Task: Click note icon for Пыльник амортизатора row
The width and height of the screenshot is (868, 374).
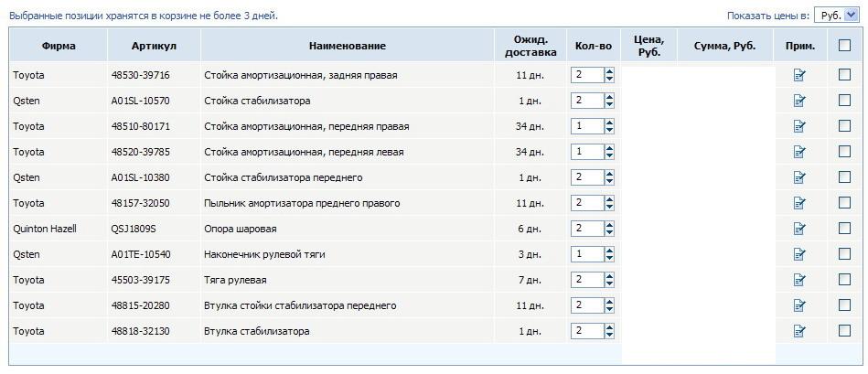Action: (x=799, y=203)
